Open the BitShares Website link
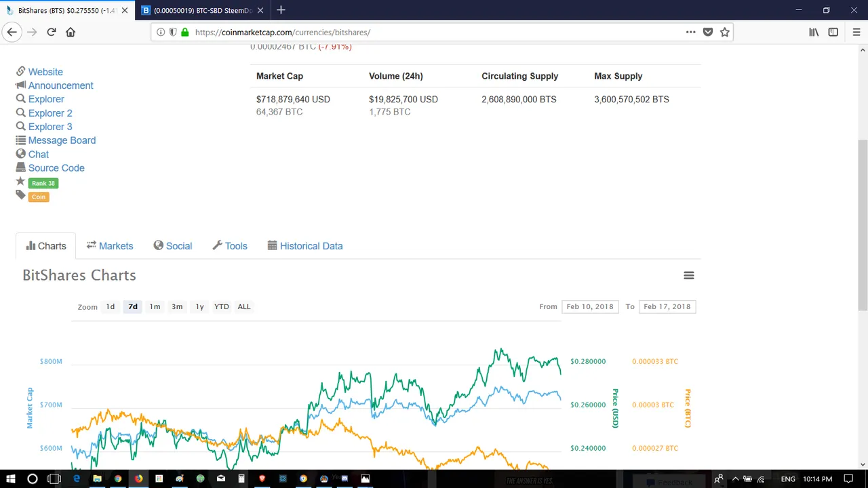This screenshot has width=868, height=488. (45, 72)
